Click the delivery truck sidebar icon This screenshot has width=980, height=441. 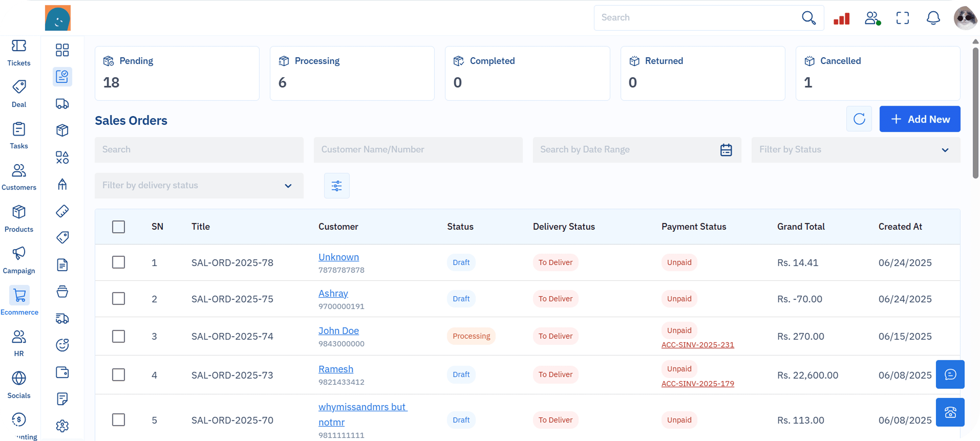62,104
